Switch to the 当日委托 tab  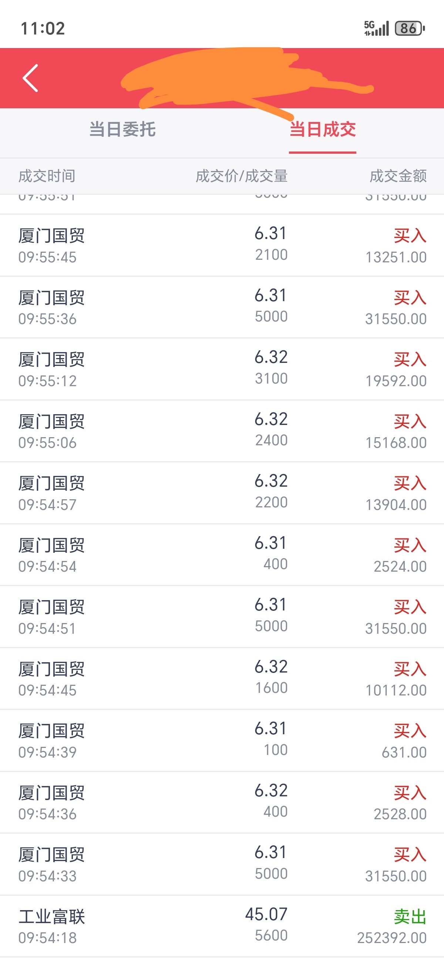pyautogui.click(x=122, y=129)
